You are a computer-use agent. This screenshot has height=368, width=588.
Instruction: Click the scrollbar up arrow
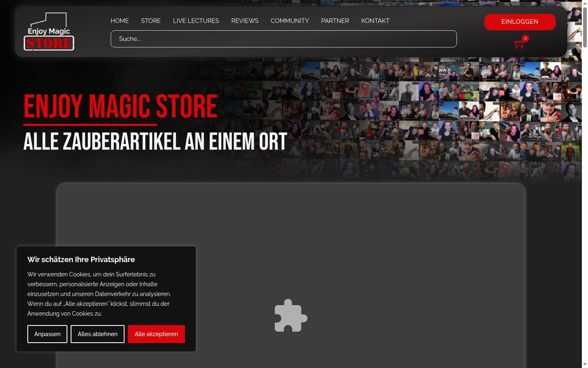[585, 3]
